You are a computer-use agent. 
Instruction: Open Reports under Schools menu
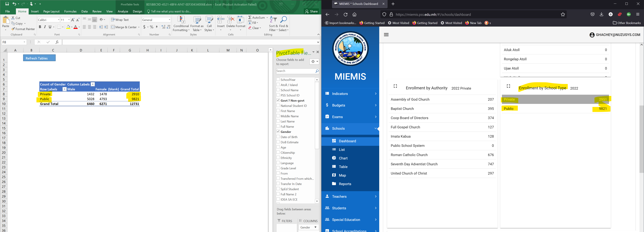(x=345, y=184)
